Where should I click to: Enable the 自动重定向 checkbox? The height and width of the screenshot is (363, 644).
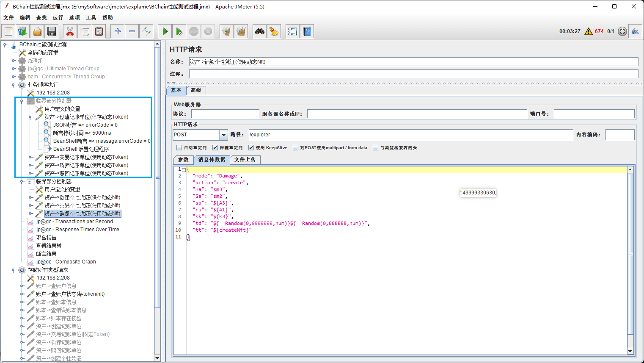[x=179, y=148]
